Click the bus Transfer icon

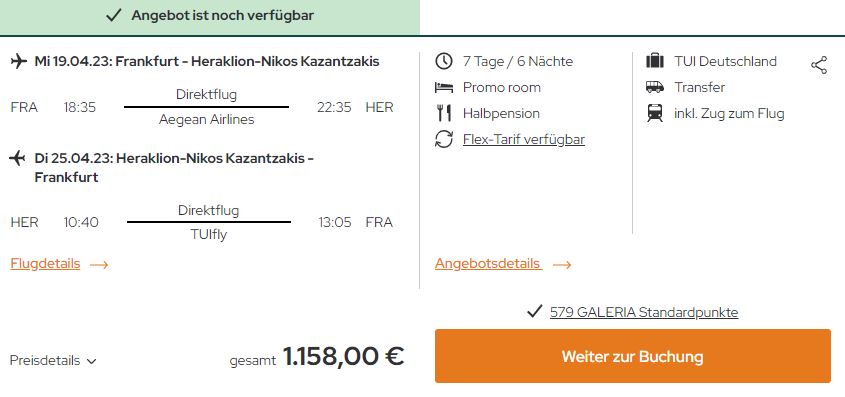click(655, 87)
